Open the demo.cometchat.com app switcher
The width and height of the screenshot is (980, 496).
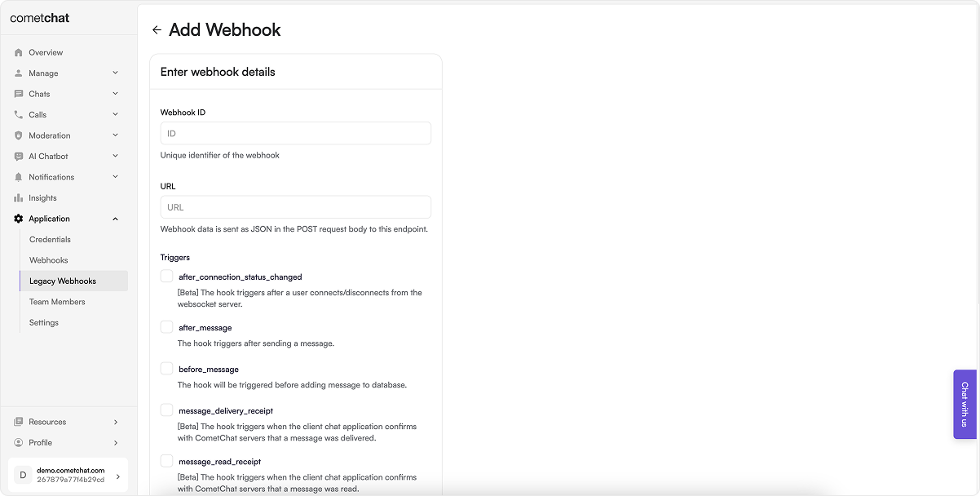tap(68, 475)
